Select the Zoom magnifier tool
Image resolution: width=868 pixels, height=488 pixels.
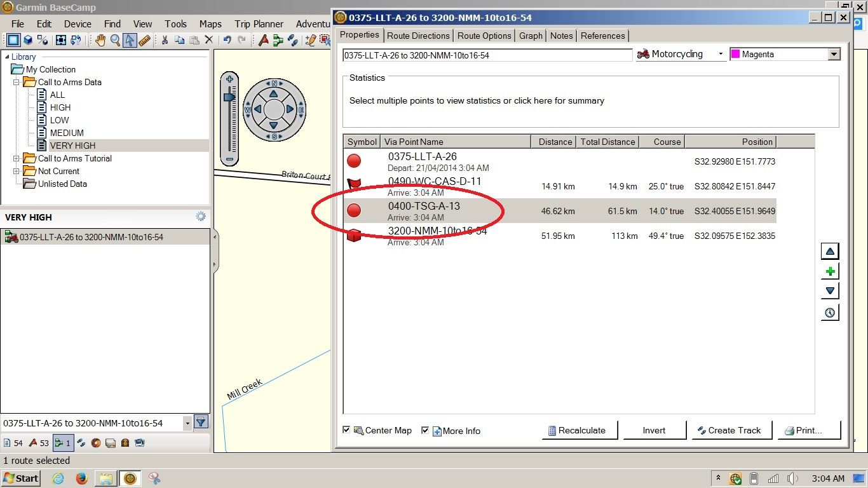coord(115,40)
